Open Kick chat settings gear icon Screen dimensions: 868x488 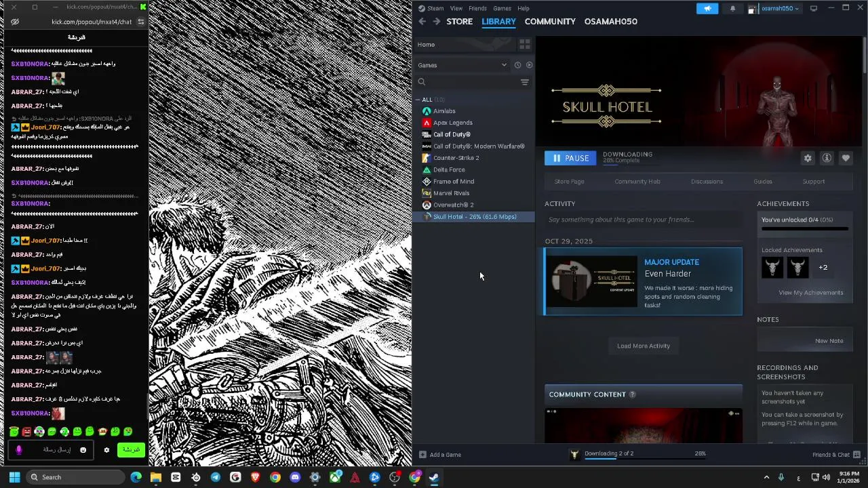coord(106,450)
